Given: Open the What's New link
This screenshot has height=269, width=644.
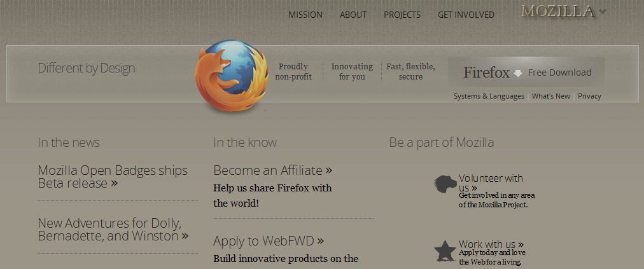Looking at the screenshot, I should point(550,96).
